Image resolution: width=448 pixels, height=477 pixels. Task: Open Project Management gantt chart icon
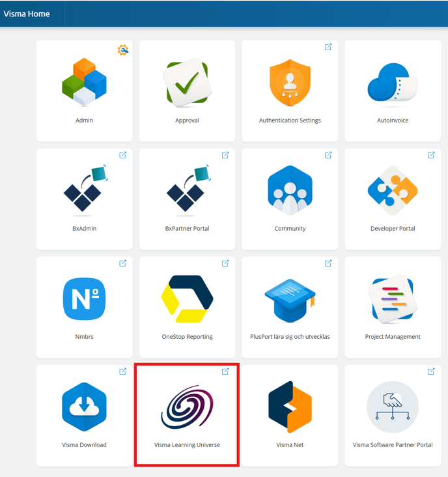click(393, 298)
